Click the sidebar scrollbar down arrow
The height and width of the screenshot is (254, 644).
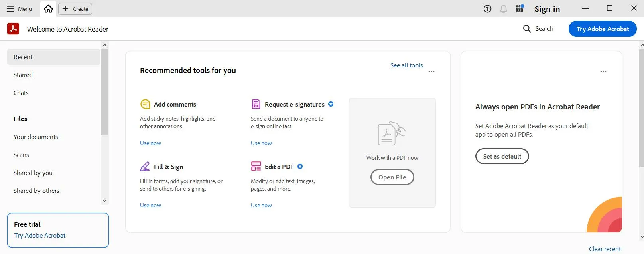point(104,200)
